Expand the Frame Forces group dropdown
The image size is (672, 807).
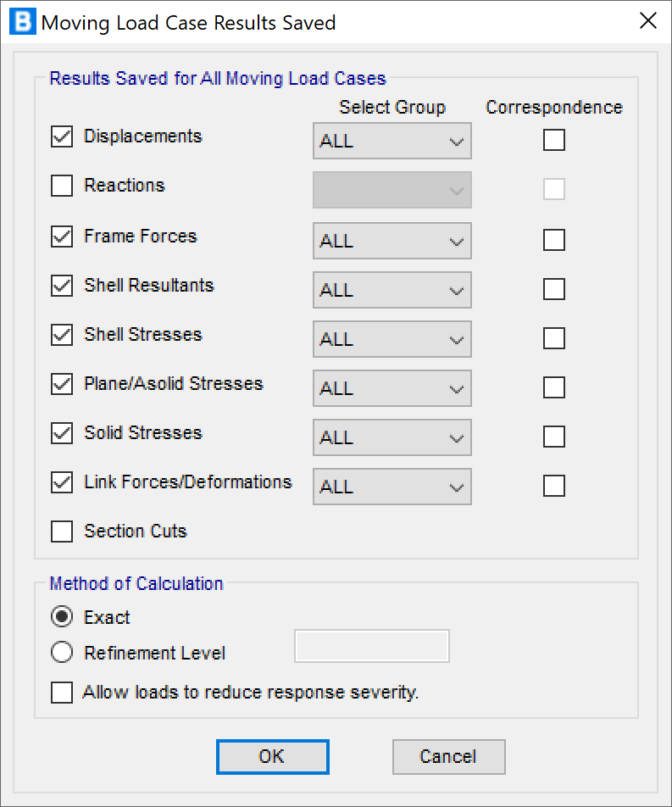click(392, 242)
